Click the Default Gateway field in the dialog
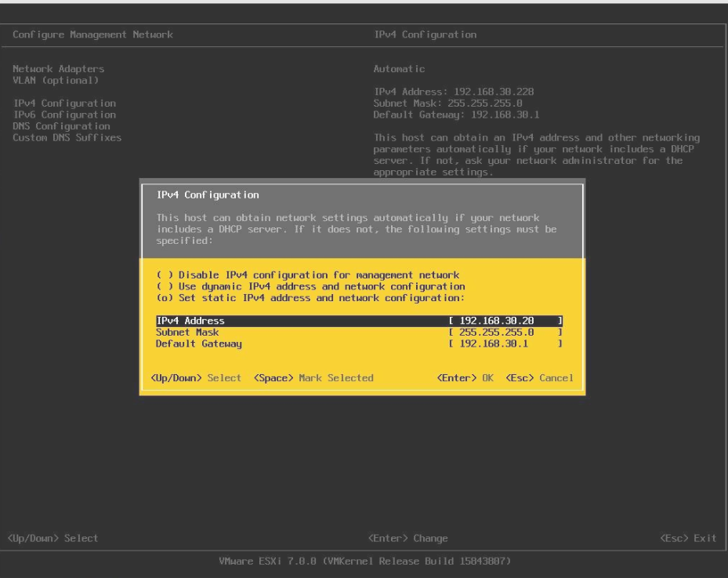 (505, 344)
